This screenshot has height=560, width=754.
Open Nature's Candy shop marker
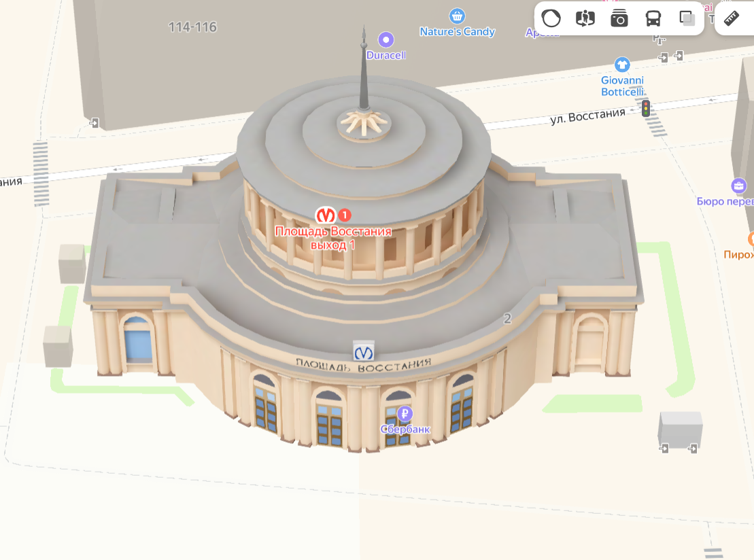tap(457, 16)
